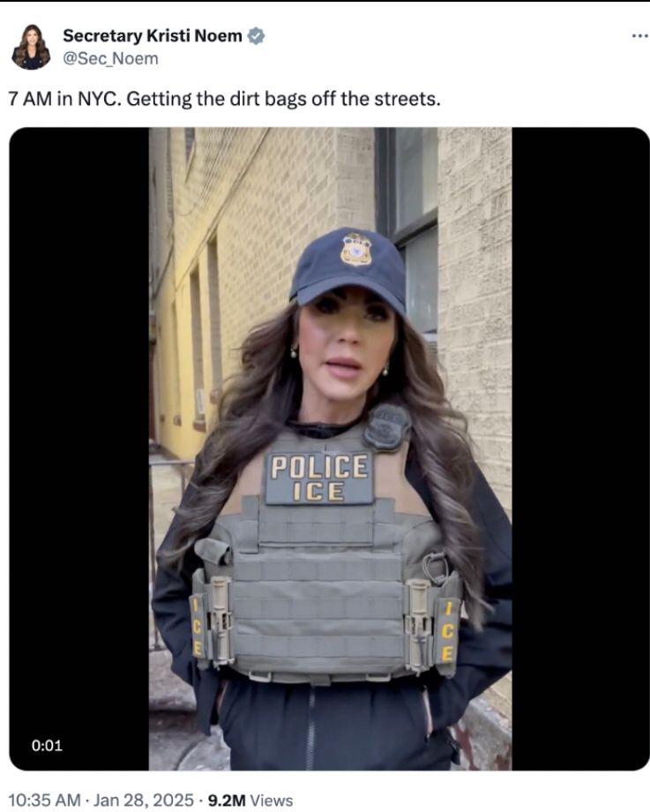
Task: Open the three-dot more options menu
Action: (x=640, y=35)
